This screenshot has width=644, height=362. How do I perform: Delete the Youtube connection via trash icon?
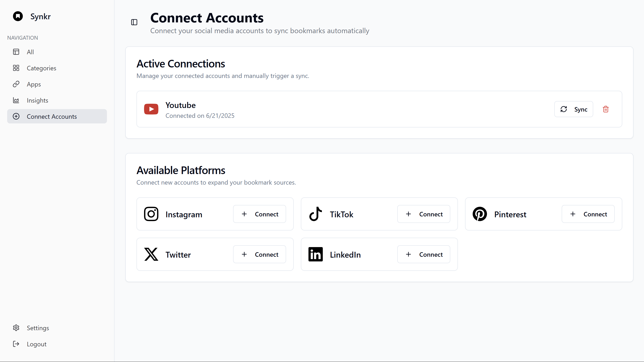click(x=606, y=109)
